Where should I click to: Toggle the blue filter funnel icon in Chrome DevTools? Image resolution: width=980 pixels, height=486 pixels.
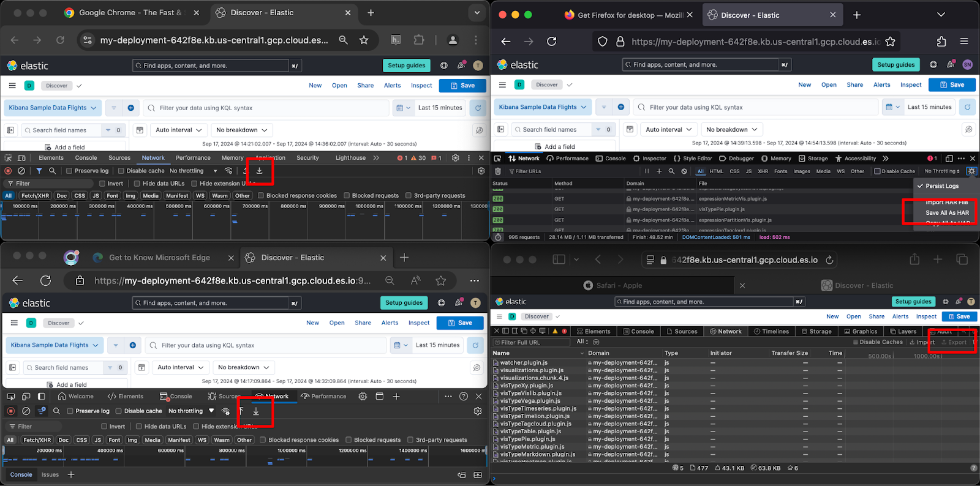point(39,171)
